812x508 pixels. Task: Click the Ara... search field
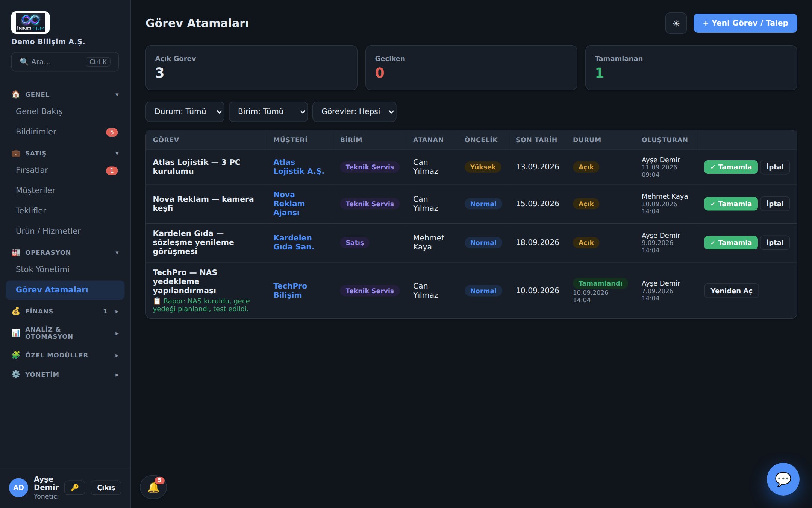tap(65, 62)
